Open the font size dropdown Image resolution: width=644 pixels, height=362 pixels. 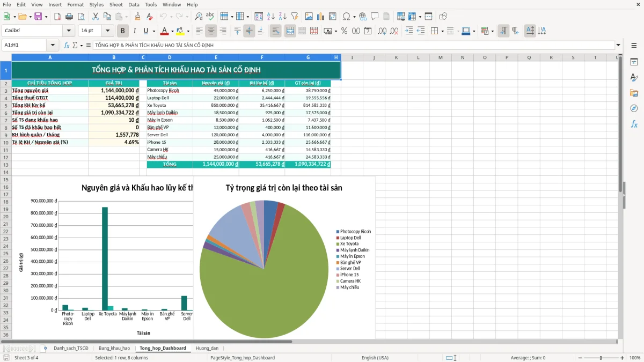[x=108, y=31]
